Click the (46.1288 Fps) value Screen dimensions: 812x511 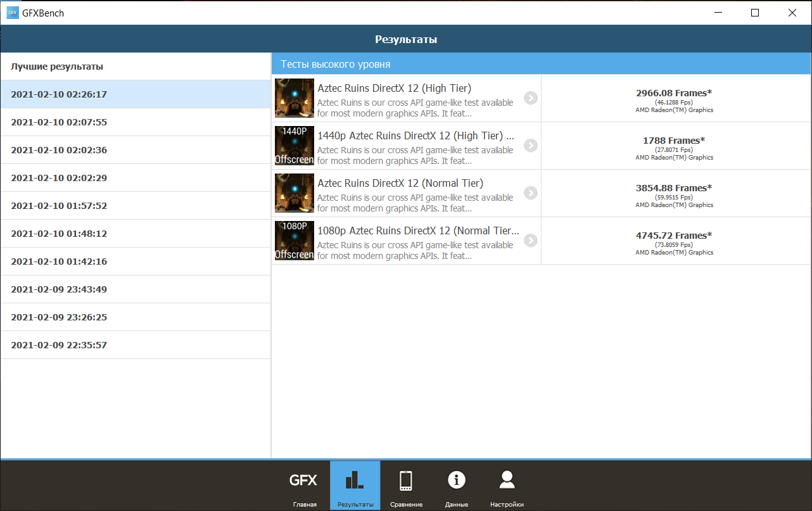tap(674, 102)
